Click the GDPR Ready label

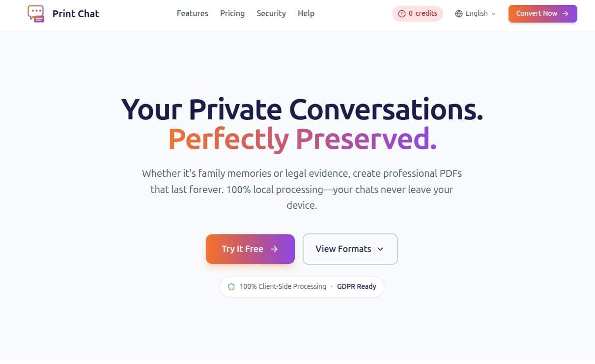[357, 286]
